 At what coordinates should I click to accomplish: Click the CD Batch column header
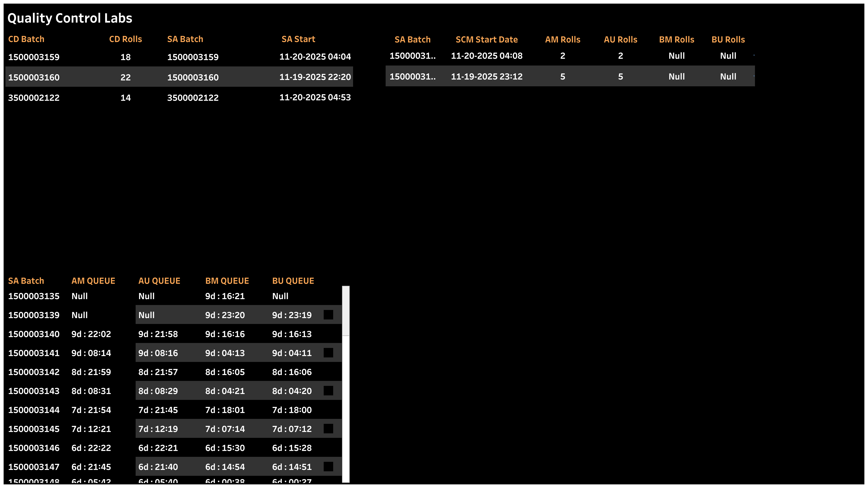(x=26, y=39)
